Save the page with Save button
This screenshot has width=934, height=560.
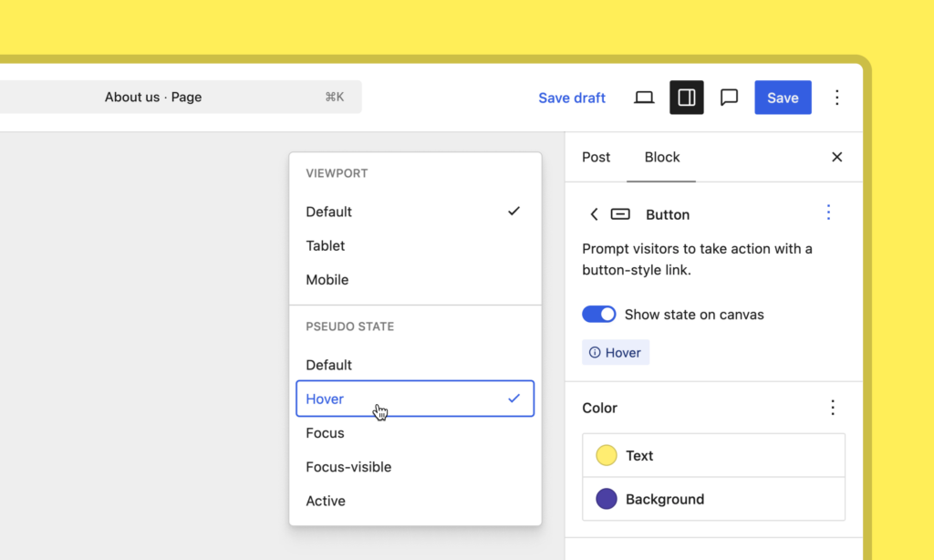pos(783,97)
